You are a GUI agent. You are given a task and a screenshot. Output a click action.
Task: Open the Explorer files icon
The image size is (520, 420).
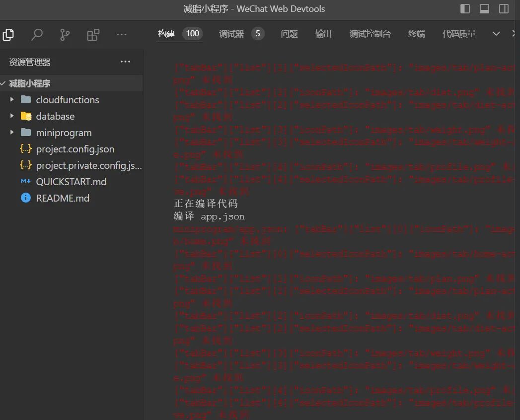(8, 34)
